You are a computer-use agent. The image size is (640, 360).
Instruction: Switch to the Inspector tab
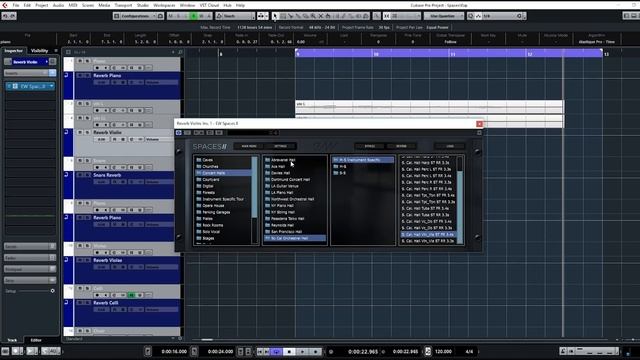tap(13, 51)
